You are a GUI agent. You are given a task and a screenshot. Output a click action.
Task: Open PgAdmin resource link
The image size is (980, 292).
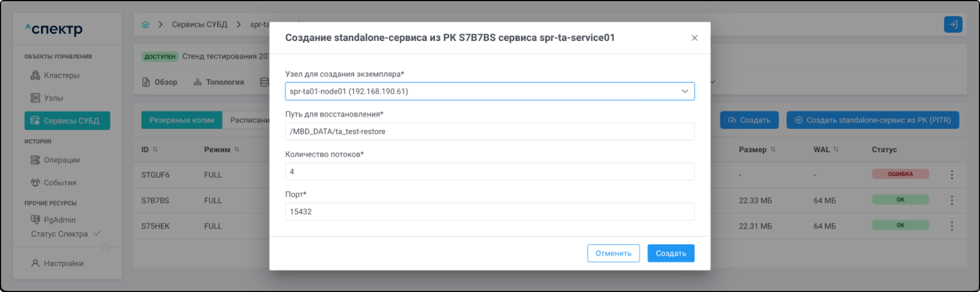(59, 220)
